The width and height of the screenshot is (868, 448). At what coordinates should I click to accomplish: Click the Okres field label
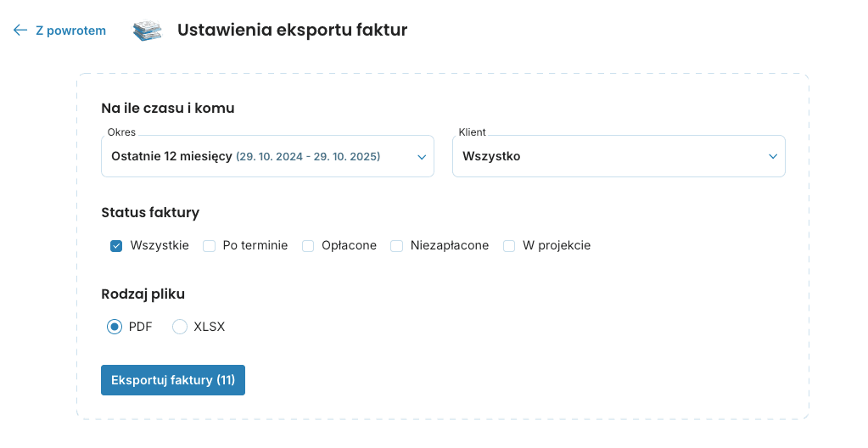coord(121,132)
